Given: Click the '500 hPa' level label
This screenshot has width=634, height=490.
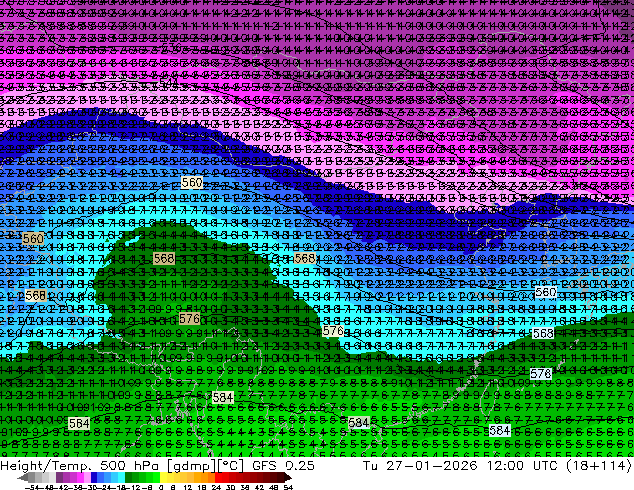Looking at the screenshot, I should [129, 466].
